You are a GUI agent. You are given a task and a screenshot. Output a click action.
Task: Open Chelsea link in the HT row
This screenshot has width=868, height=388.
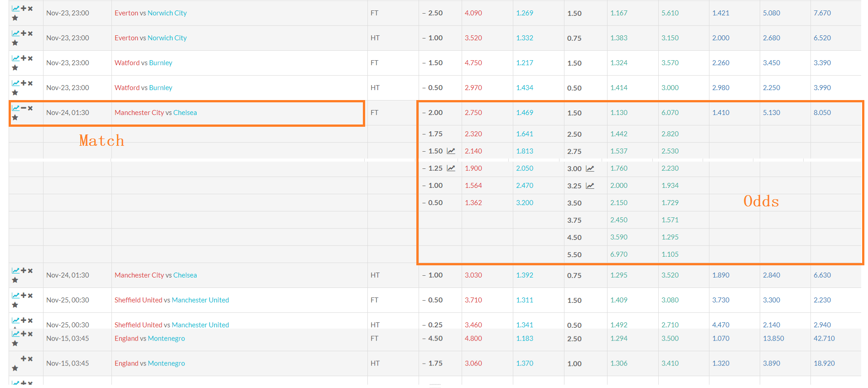tap(185, 275)
